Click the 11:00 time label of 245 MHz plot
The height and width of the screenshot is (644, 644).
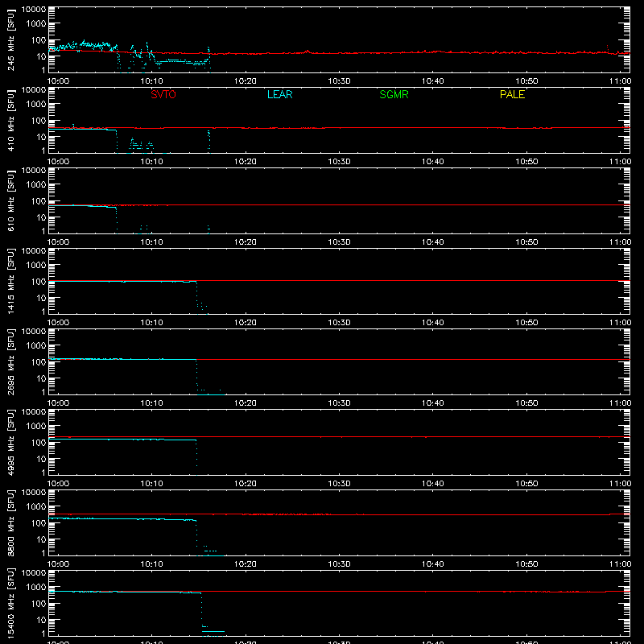[x=620, y=81]
